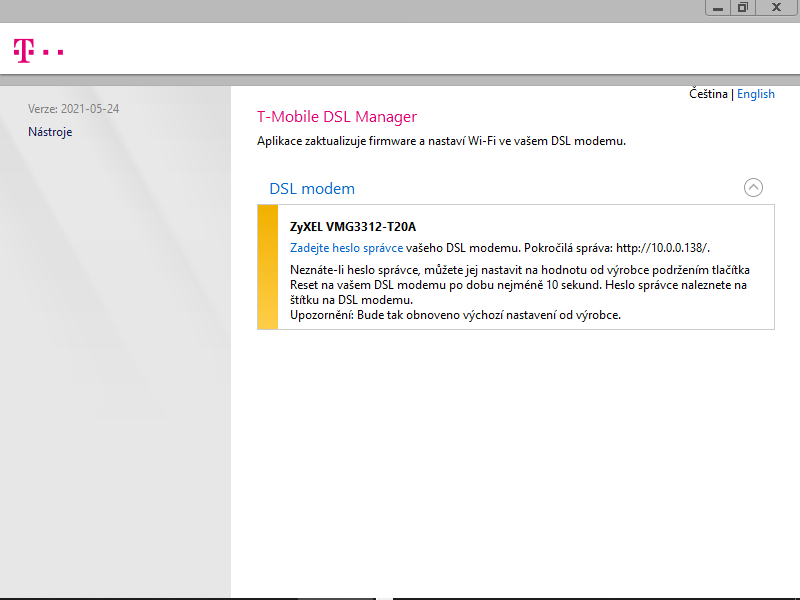Switch language to English
The height and width of the screenshot is (600, 800).
(756, 94)
